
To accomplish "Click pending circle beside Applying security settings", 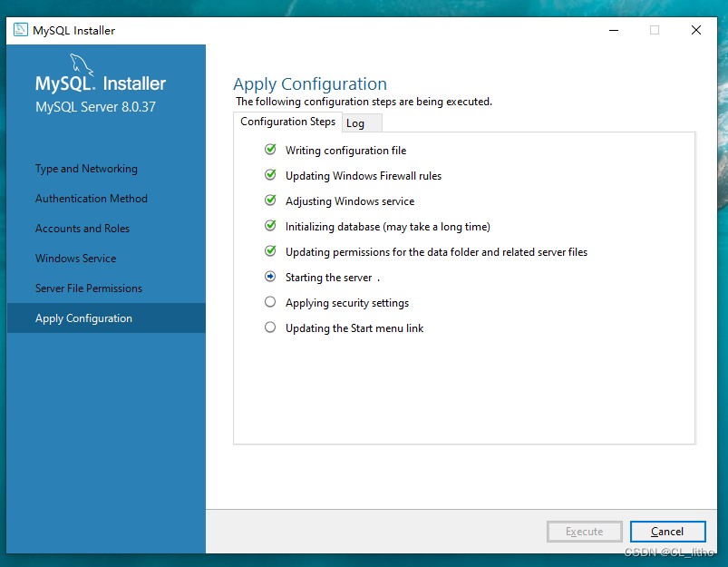I will point(270,302).
